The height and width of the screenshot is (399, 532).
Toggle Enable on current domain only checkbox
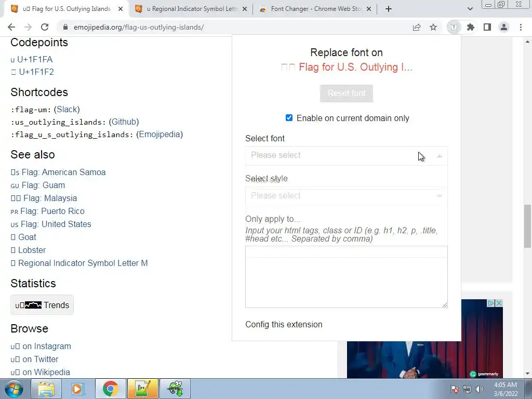coord(289,118)
